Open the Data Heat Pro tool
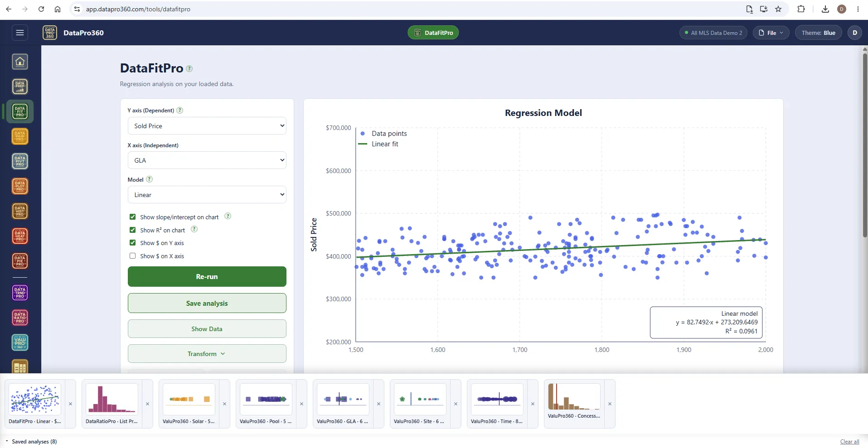This screenshot has height=448, width=868. [20, 236]
